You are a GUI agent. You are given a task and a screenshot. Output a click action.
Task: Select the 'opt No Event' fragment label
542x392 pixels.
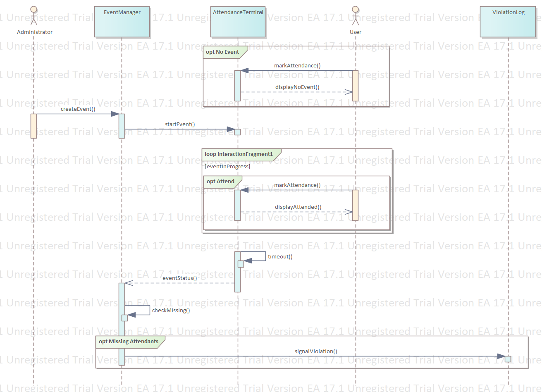222,52
